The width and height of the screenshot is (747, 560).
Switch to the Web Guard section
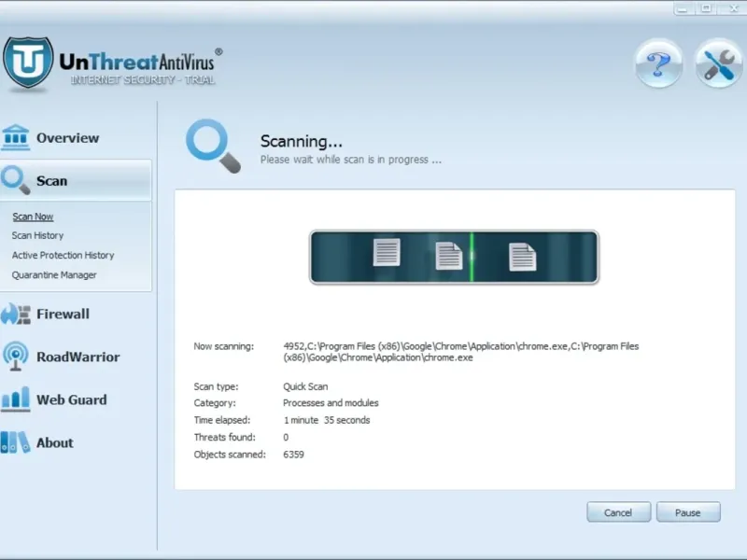coord(72,400)
